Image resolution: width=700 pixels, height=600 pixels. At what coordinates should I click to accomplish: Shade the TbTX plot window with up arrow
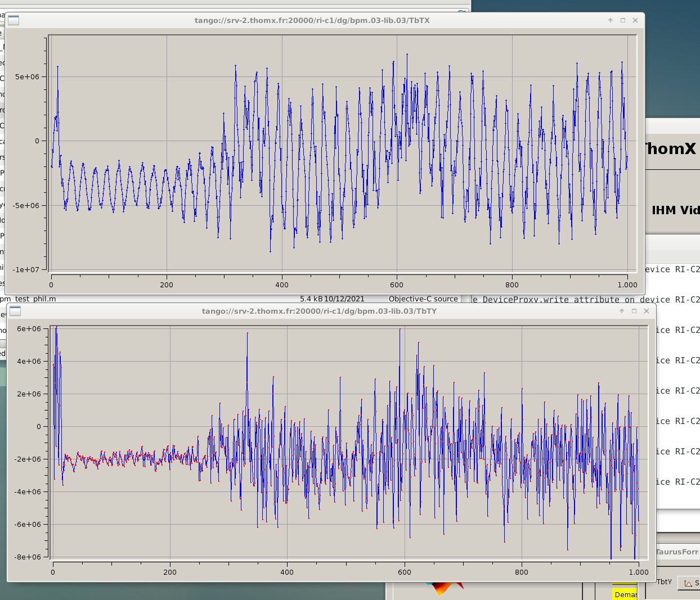611,20
